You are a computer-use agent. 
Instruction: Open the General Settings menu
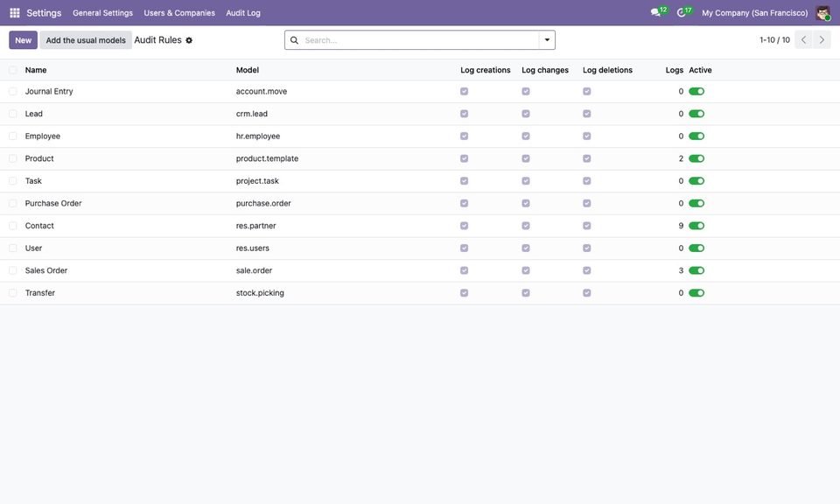point(103,13)
